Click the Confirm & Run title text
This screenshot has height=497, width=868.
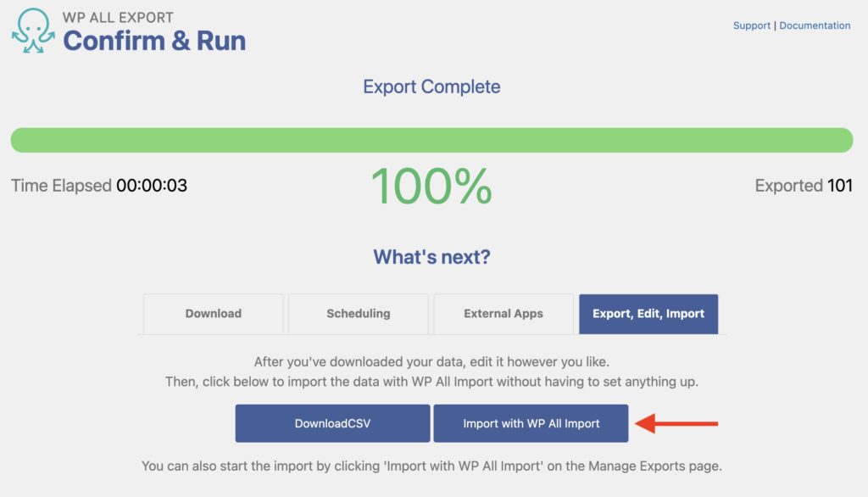156,41
